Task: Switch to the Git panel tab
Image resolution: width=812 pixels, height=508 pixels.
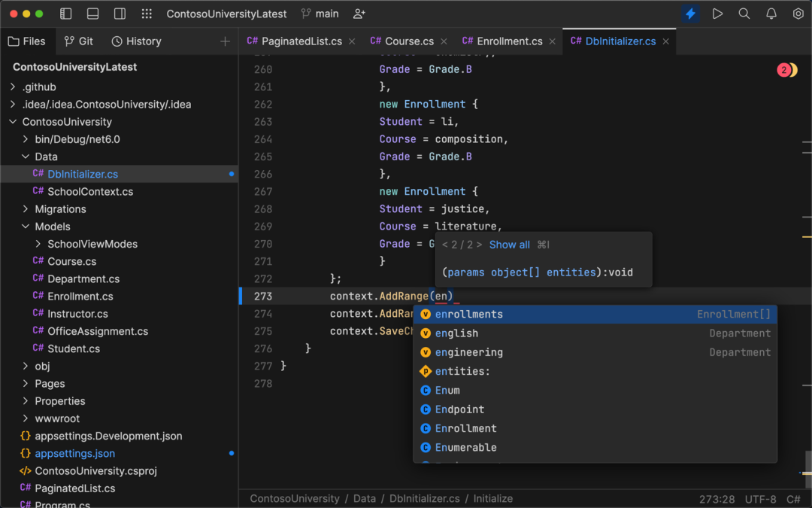Action: click(x=79, y=41)
